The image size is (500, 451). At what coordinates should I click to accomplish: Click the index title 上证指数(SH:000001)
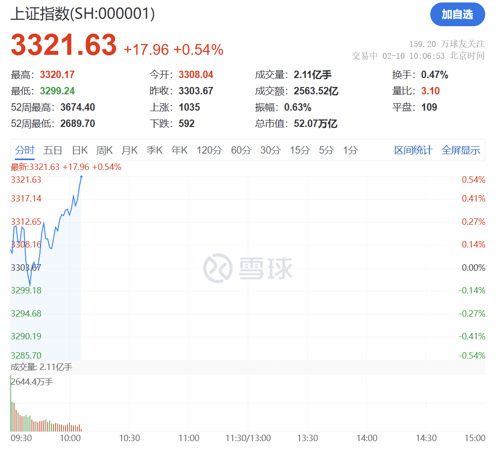point(83,14)
